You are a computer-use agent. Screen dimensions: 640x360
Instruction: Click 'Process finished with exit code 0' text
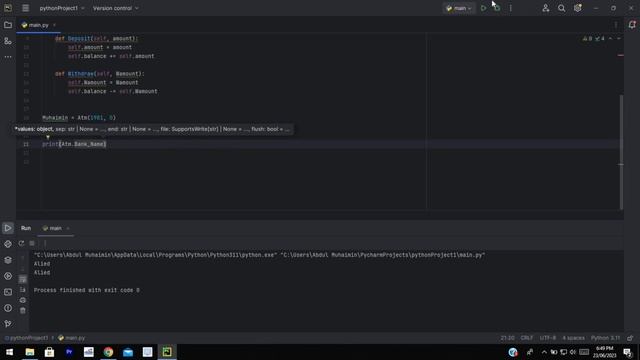pyautogui.click(x=87, y=290)
